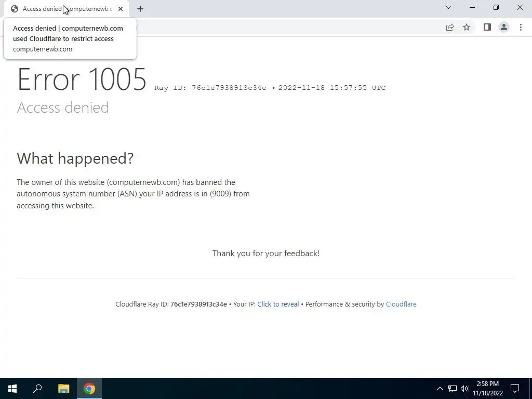The width and height of the screenshot is (532, 399).
Task: Open the network tray icon
Action: tap(453, 389)
